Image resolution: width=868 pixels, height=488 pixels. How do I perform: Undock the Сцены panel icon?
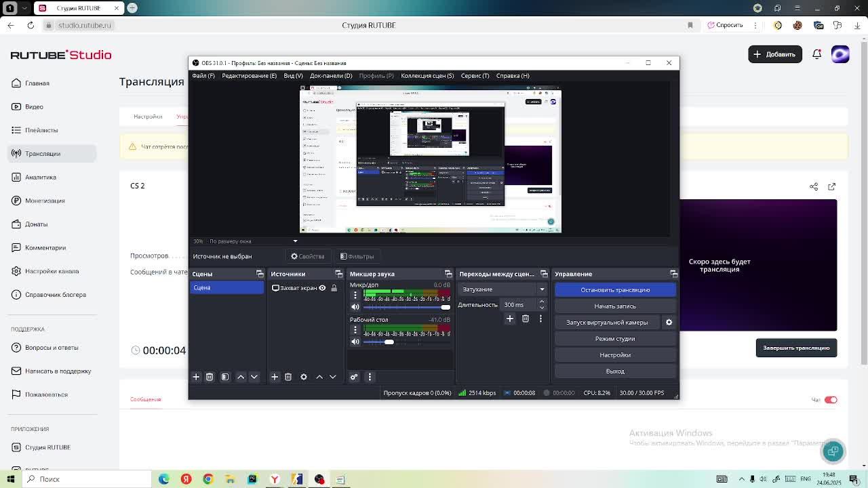pyautogui.click(x=260, y=274)
